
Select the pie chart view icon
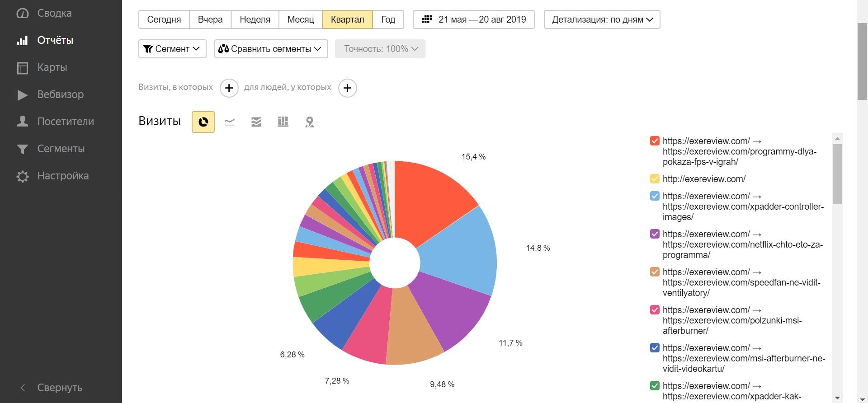[x=203, y=122]
